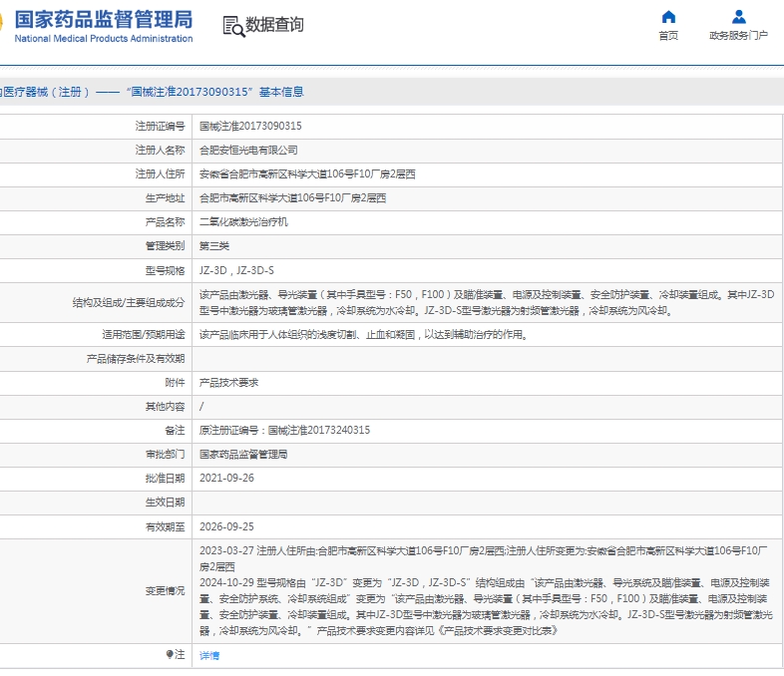784x676 pixels.
Task: Select management class 第三类
Action: (x=214, y=246)
